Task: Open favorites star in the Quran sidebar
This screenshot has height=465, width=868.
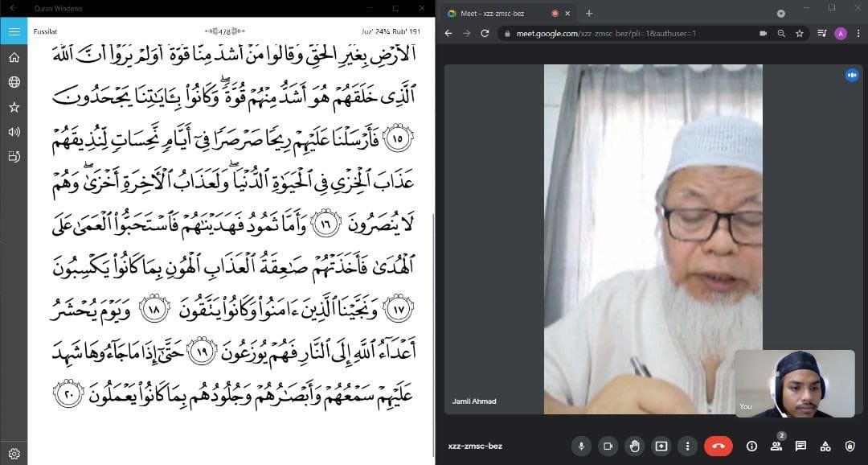Action: point(14,107)
